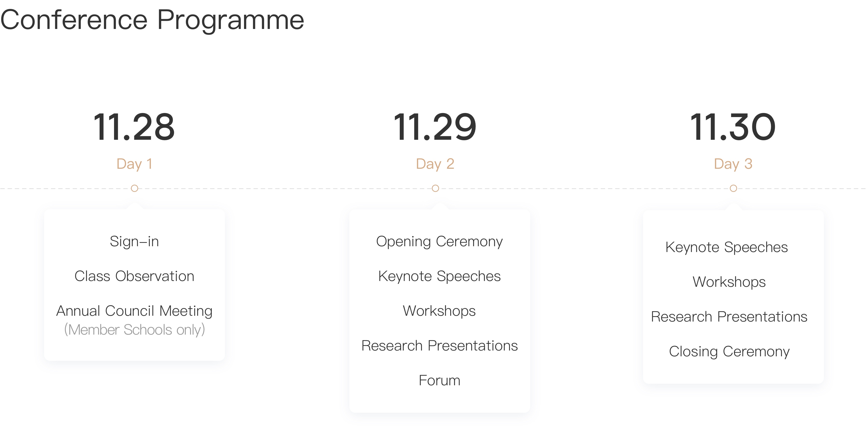Click the Day 3 timeline circle marker
Screen dimensions: 868x428
click(733, 188)
